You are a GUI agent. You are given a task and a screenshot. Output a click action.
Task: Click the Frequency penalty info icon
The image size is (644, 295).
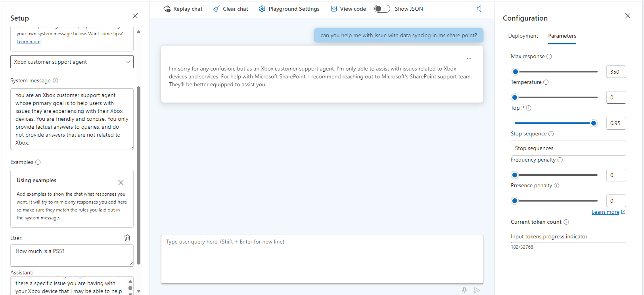(x=560, y=160)
